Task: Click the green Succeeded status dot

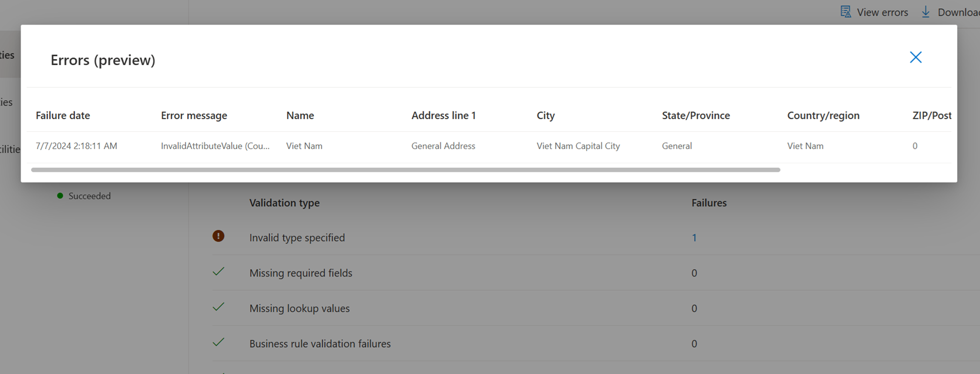Action: (60, 196)
